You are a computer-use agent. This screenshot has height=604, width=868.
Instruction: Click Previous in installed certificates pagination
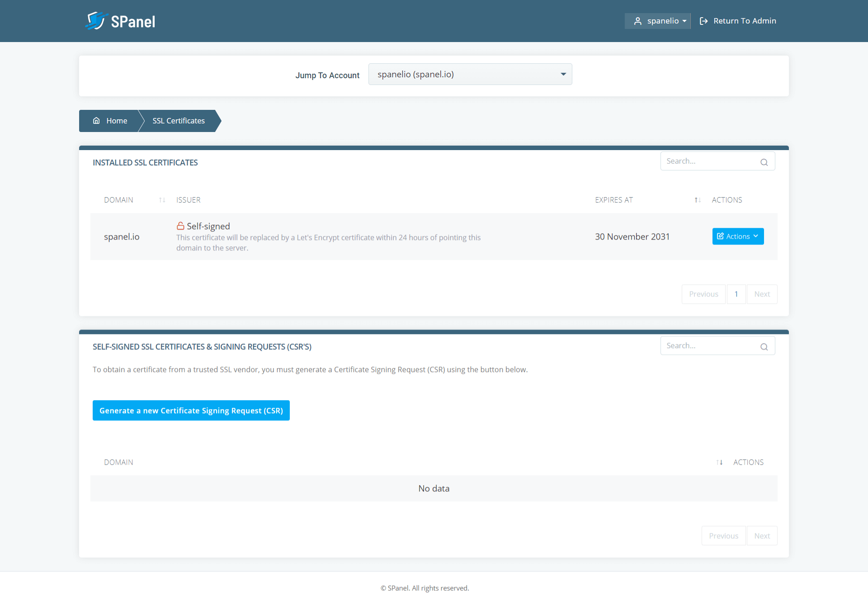703,294
